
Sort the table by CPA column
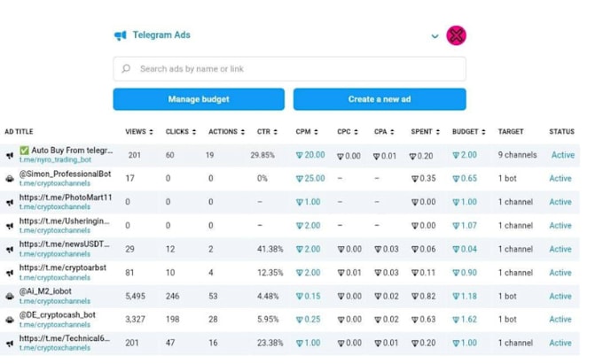coord(384,132)
